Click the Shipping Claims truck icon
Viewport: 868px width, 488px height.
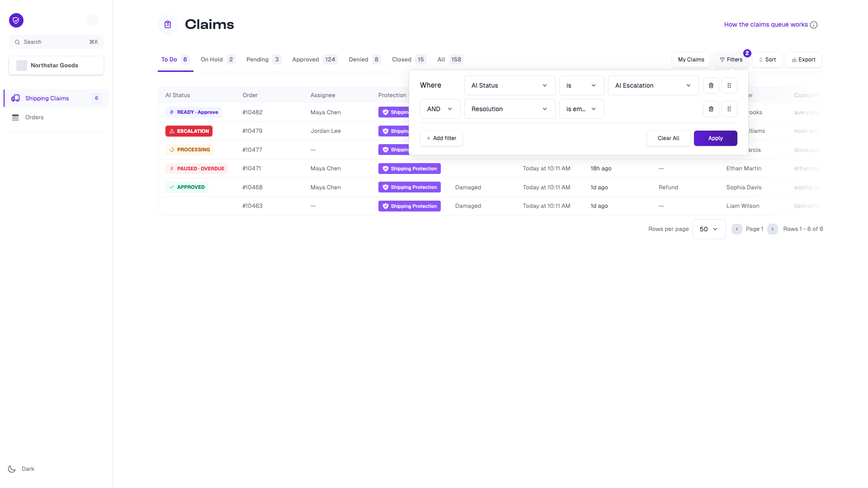(15, 99)
